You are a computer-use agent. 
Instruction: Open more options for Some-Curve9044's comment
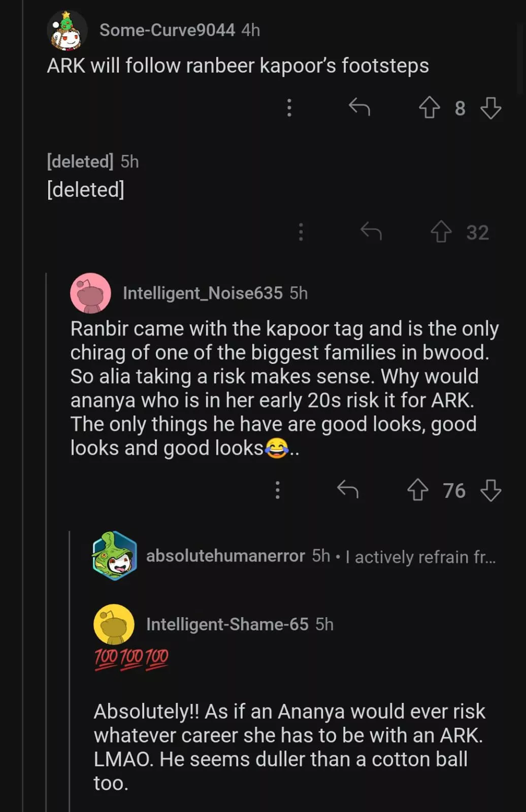point(289,108)
